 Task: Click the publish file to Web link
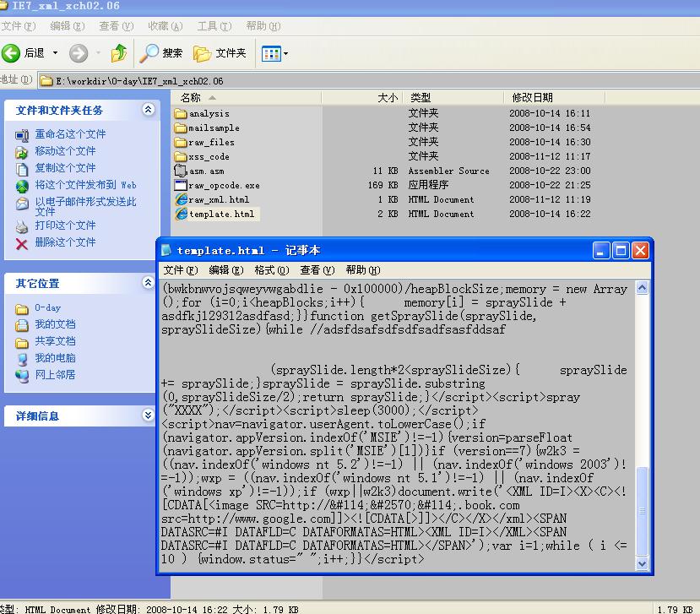click(86, 185)
